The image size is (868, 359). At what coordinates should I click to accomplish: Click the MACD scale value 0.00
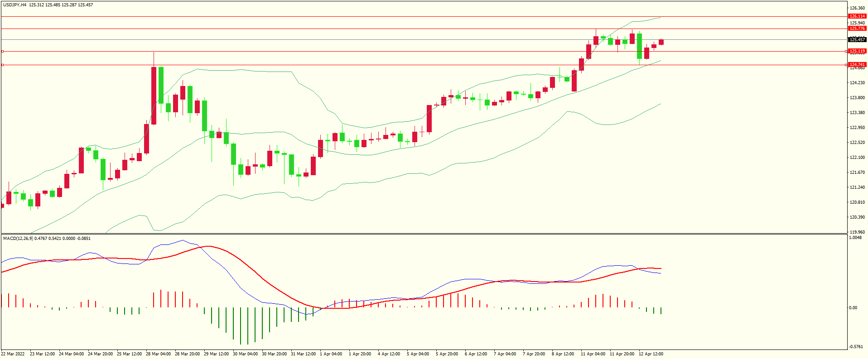pyautogui.click(x=853, y=308)
